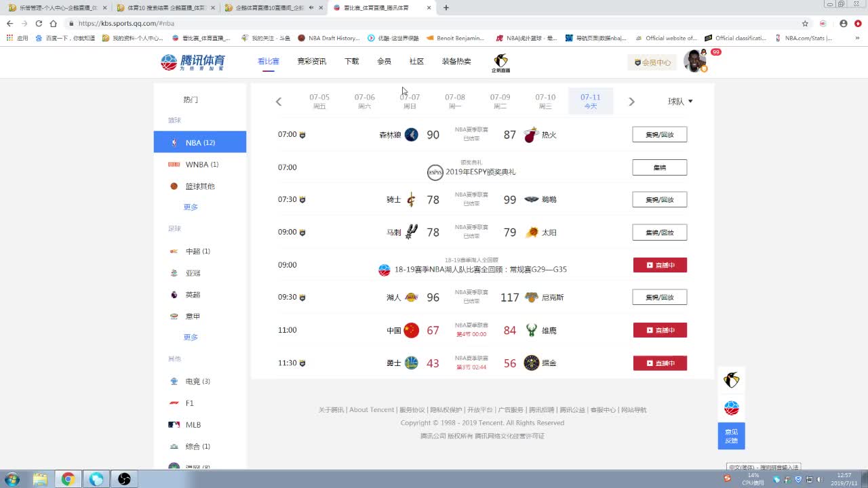Click the floating penguin icon on the right side
This screenshot has width=868, height=488.
731,380
